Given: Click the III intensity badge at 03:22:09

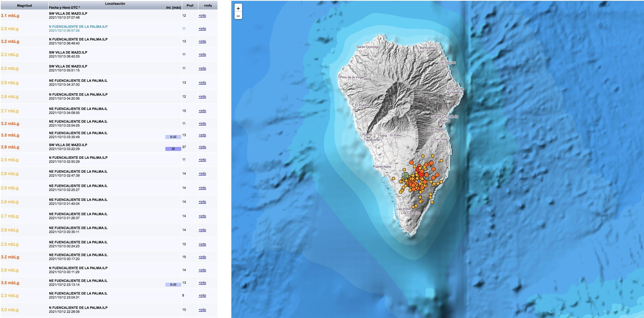Looking at the screenshot, I should coord(173,149).
